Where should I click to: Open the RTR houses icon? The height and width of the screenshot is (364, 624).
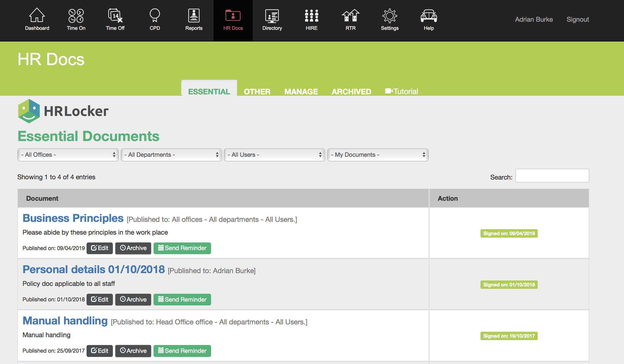351,16
